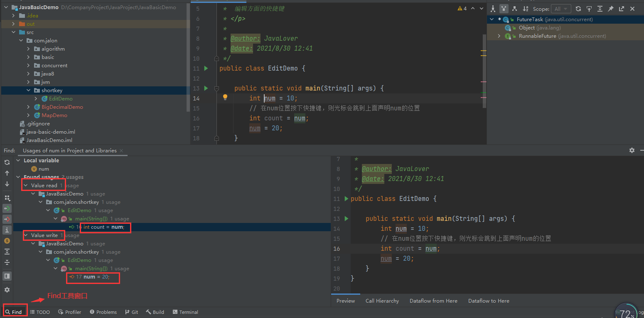
Task: Toggle the read access filter in Find sidebar
Action: pos(7,208)
